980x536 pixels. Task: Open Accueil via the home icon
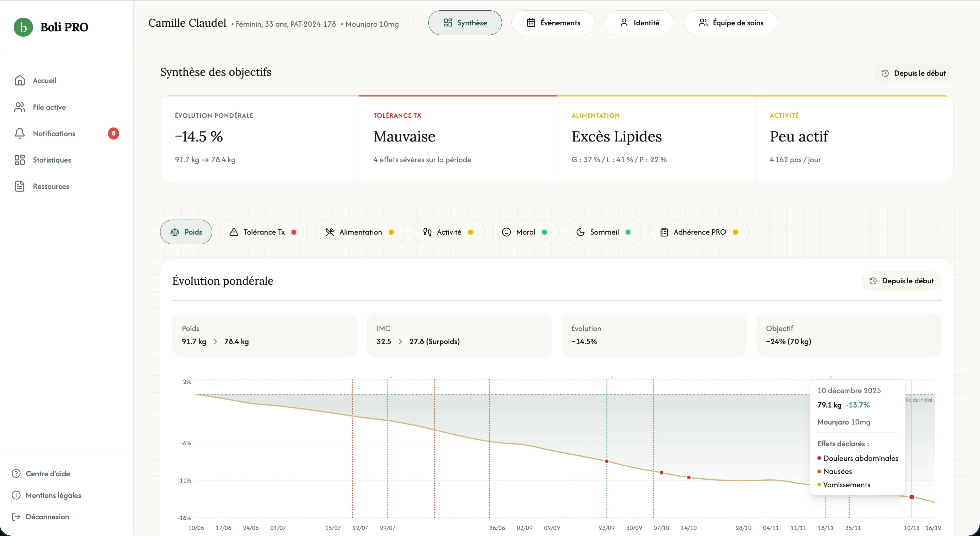tap(19, 80)
